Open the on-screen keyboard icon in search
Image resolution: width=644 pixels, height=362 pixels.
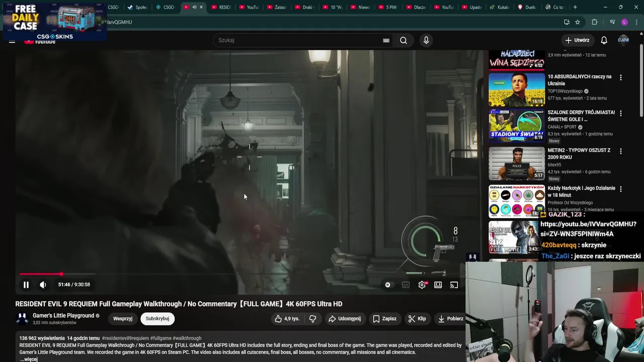(386, 40)
